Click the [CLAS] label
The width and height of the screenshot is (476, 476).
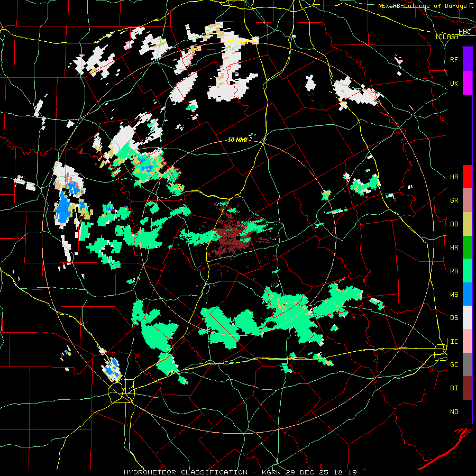tap(447, 36)
